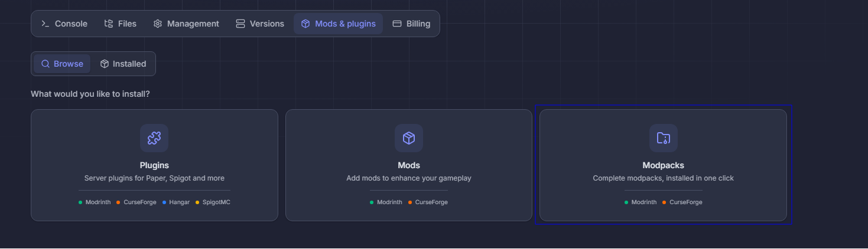Click Modrinth label in Mods card
868x249 pixels.
coord(389,202)
